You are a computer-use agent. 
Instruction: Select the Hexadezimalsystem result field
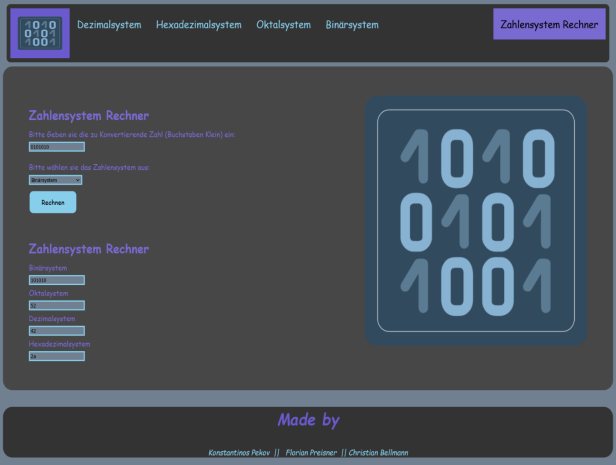57,355
